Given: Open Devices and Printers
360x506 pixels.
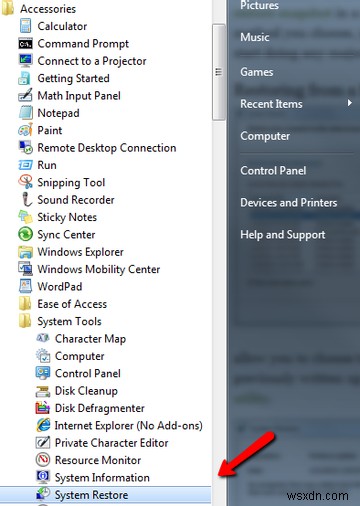Looking at the screenshot, I should click(289, 202).
